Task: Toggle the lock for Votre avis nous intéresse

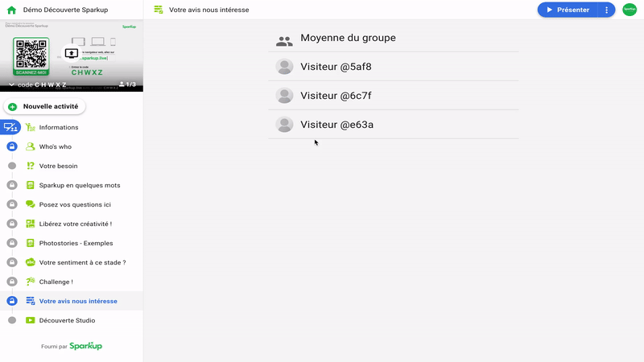Action: [x=12, y=301]
